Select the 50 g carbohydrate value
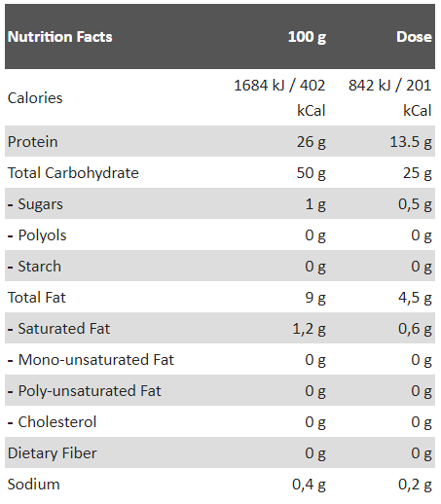Image resolution: width=441 pixels, height=504 pixels. pyautogui.click(x=311, y=173)
